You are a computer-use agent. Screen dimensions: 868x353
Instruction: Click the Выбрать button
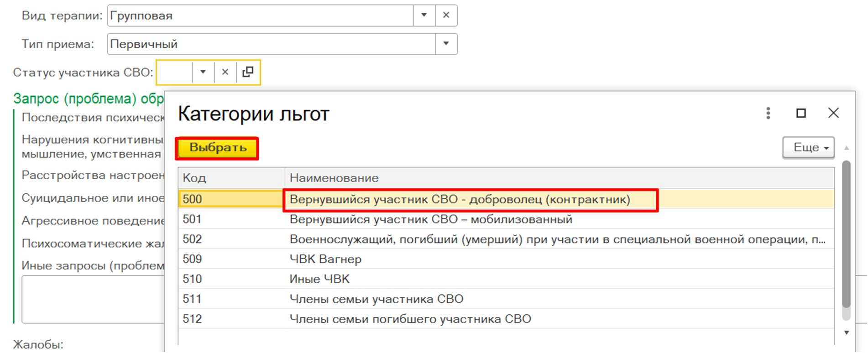(x=218, y=148)
